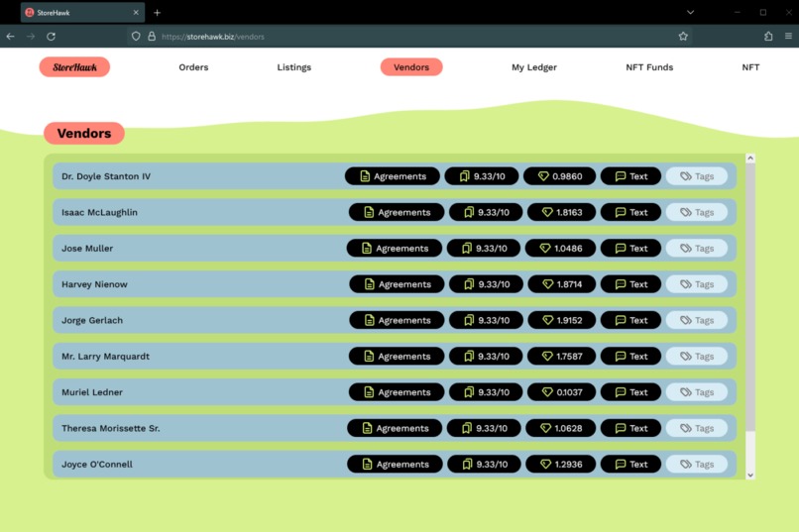Screen dimensions: 799x532
Task: Open the Orders page
Action: click(x=193, y=67)
